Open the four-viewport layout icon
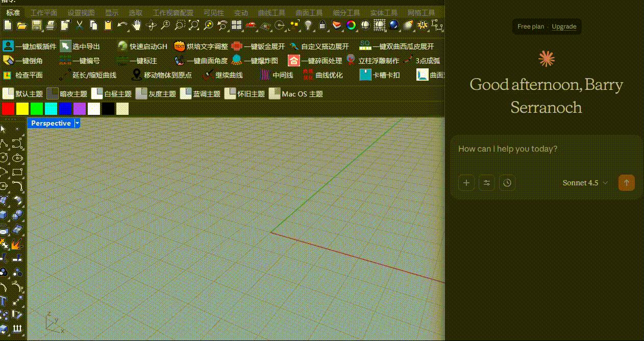 [x=236, y=25]
